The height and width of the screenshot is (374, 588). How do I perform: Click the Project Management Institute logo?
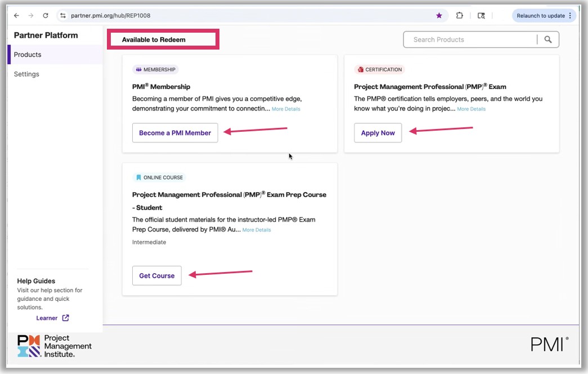point(55,346)
